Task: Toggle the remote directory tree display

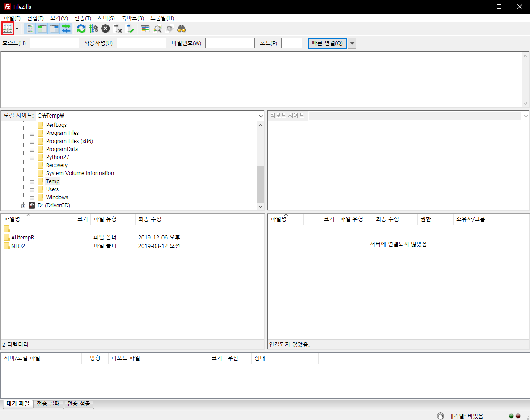Action: click(54, 29)
